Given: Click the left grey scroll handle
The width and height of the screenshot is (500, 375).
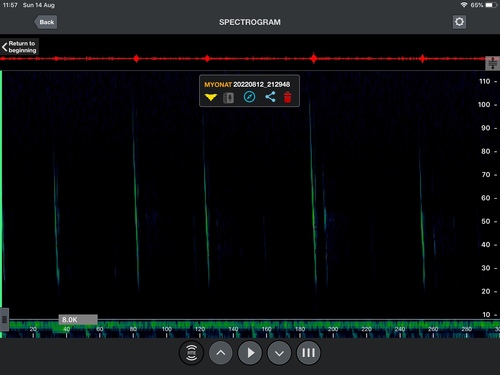Looking at the screenshot, I should 4,320.
